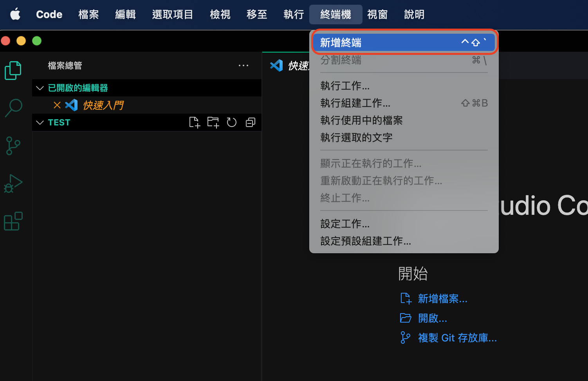This screenshot has width=588, height=381.
Task: Collapse all folders in TEST explorer
Action: point(251,122)
